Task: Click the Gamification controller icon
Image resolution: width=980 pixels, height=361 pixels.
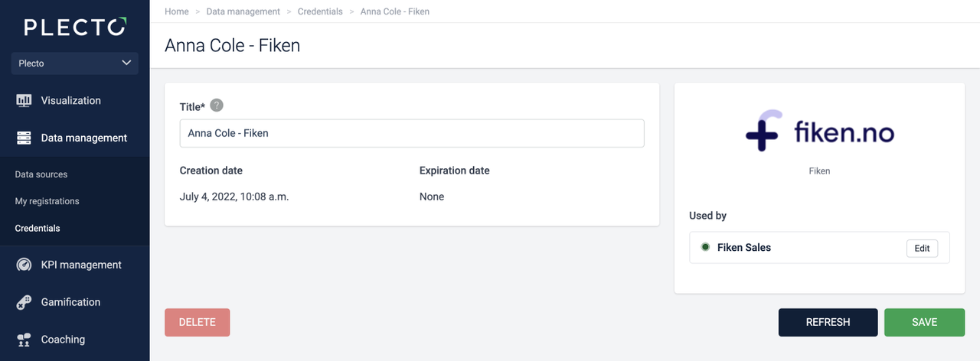Action: pyautogui.click(x=24, y=303)
